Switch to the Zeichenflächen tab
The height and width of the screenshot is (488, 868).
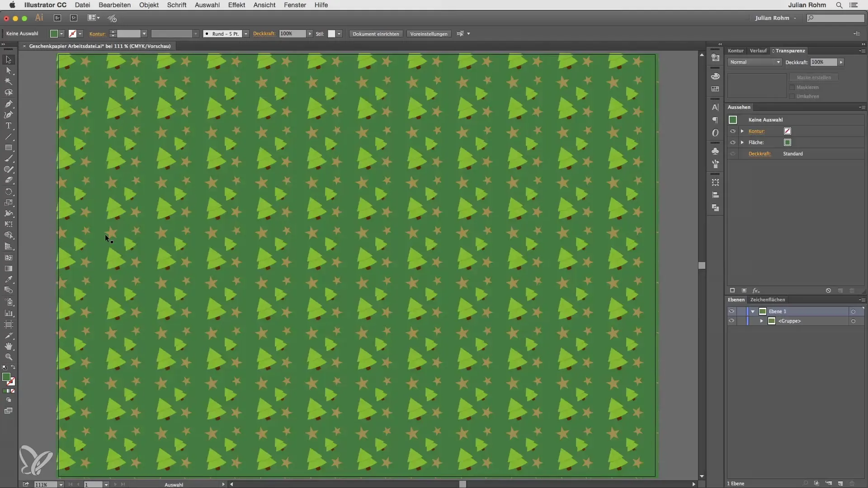(x=767, y=300)
